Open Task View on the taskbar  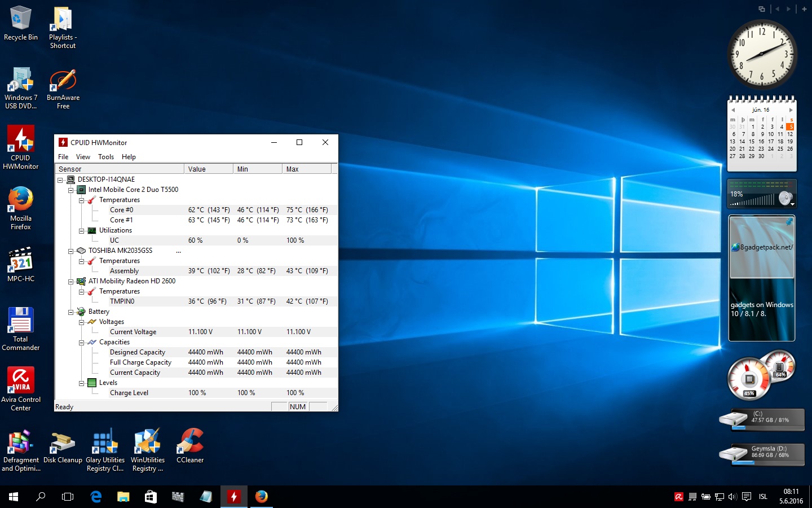point(68,497)
